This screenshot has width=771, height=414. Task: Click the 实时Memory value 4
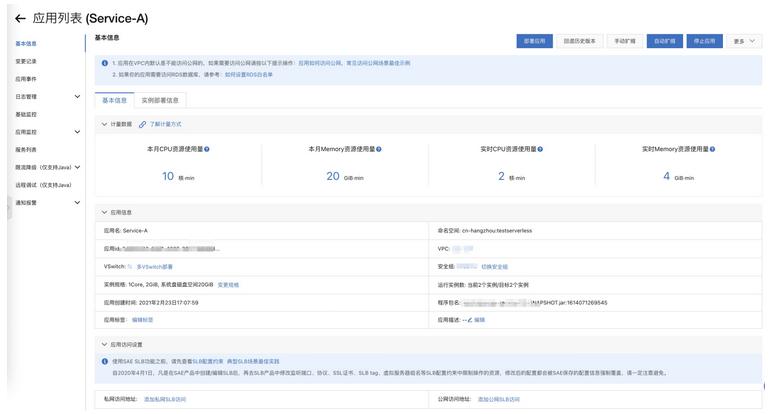pos(666,176)
